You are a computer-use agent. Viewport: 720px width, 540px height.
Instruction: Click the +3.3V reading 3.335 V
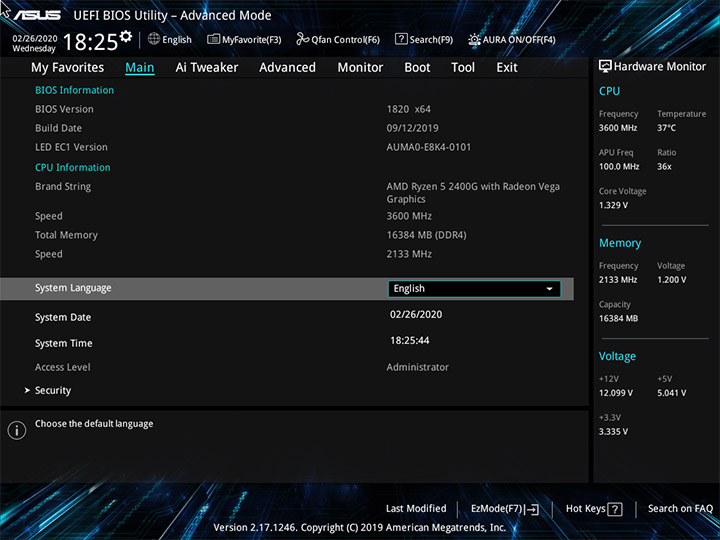click(613, 432)
